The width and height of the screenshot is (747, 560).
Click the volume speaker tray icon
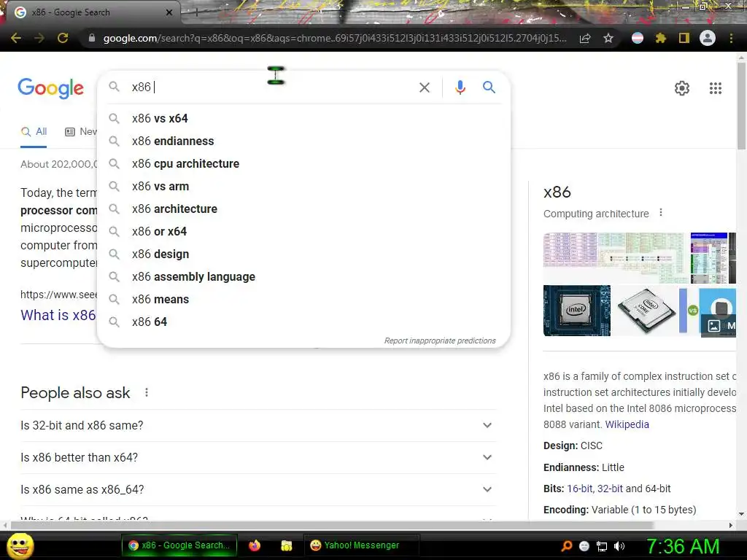point(619,546)
